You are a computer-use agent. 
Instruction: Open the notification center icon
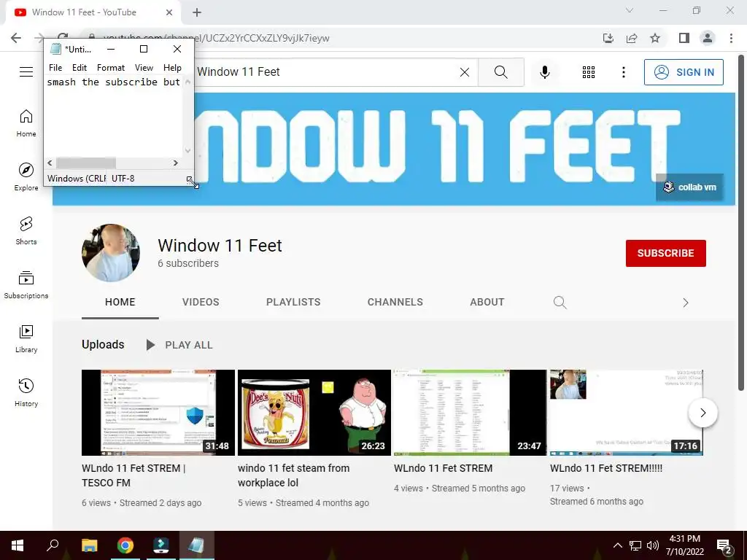pyautogui.click(x=724, y=546)
